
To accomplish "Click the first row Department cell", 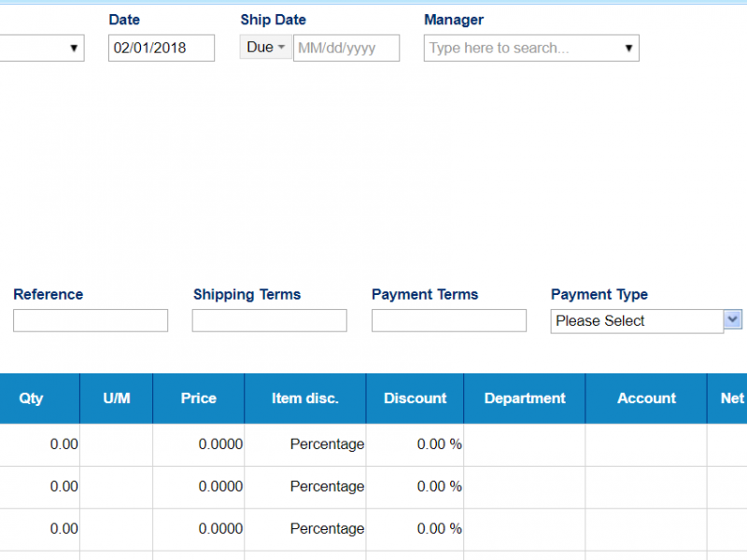I will point(525,444).
